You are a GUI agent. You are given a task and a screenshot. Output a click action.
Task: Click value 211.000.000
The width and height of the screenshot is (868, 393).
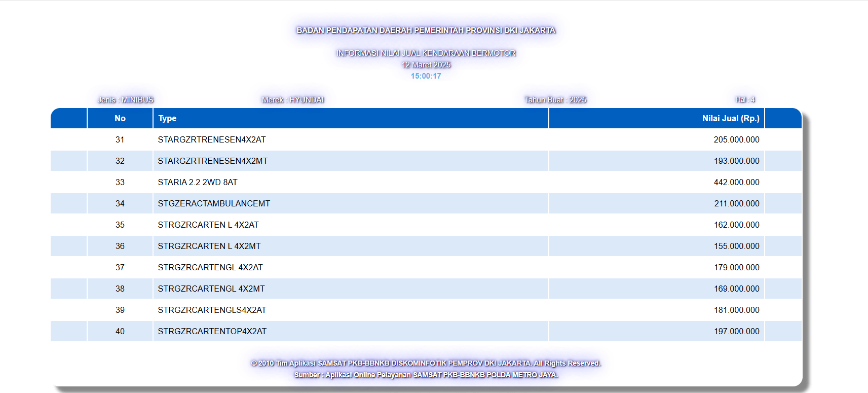click(x=736, y=203)
